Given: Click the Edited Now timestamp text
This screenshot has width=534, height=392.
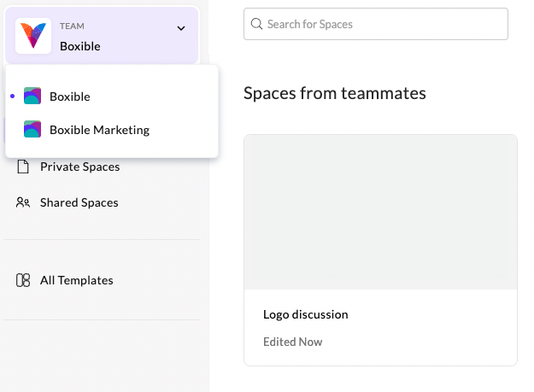Looking at the screenshot, I should coord(293,342).
